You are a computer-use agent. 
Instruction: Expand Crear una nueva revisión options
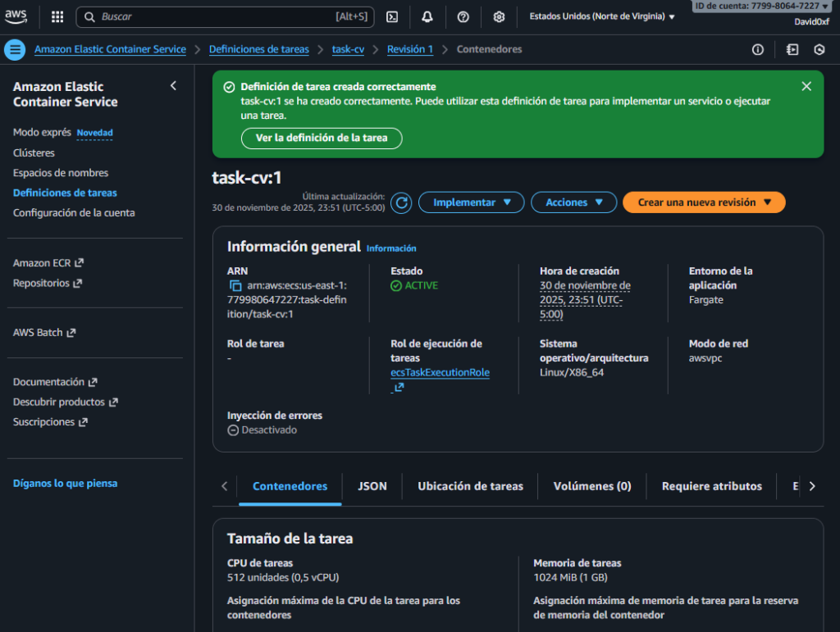click(704, 202)
